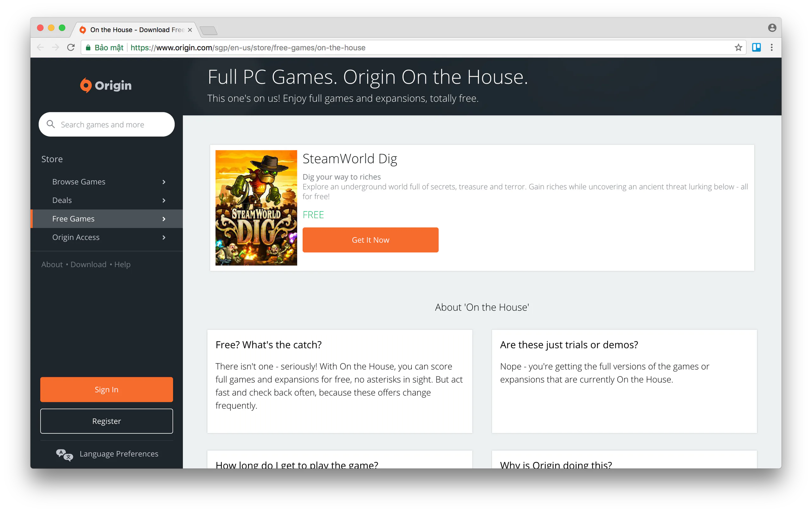Viewport: 812px width, 512px height.
Task: Click the Chrome profile avatar icon
Action: [x=772, y=28]
